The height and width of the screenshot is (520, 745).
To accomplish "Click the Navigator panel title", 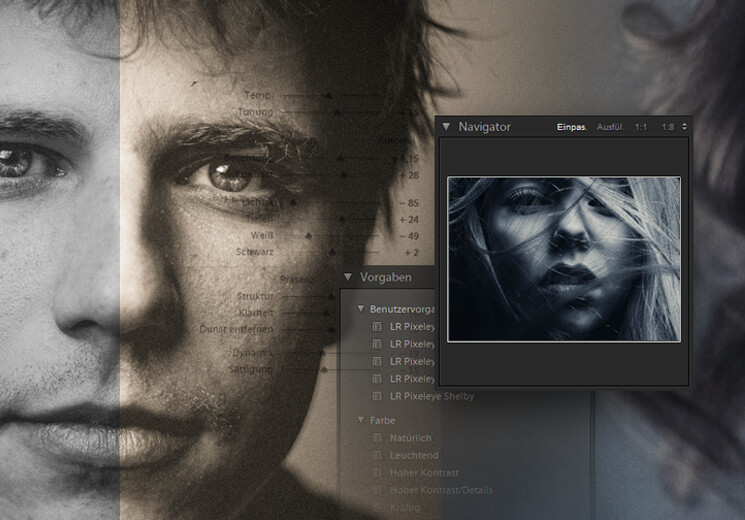I will (484, 127).
